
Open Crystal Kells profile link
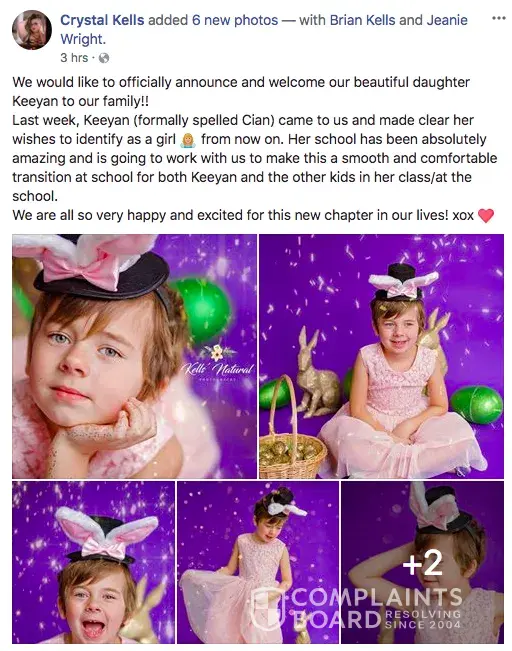tap(102, 20)
